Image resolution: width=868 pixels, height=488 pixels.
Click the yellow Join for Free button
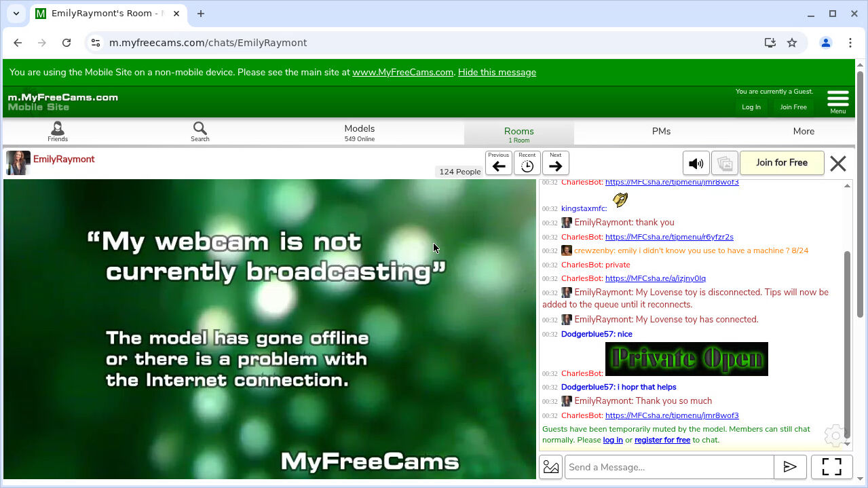[x=782, y=163]
